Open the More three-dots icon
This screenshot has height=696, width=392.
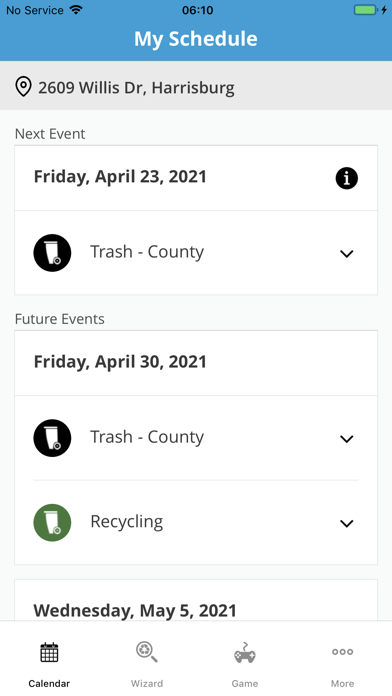coord(343,652)
